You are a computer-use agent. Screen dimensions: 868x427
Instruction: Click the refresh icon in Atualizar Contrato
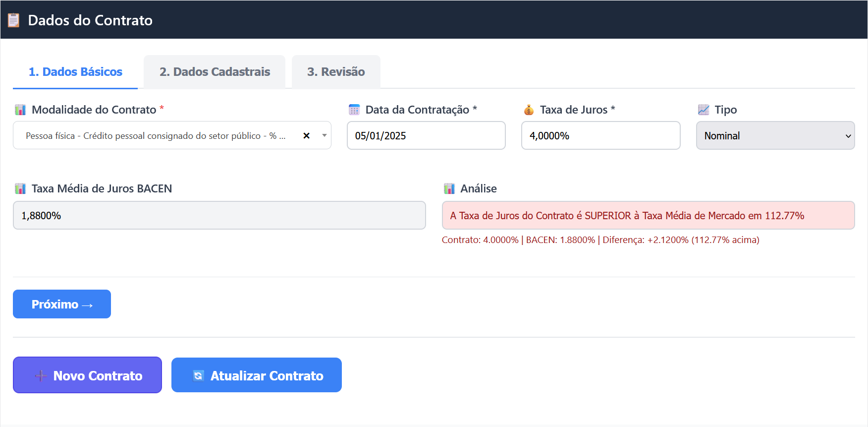click(x=198, y=376)
